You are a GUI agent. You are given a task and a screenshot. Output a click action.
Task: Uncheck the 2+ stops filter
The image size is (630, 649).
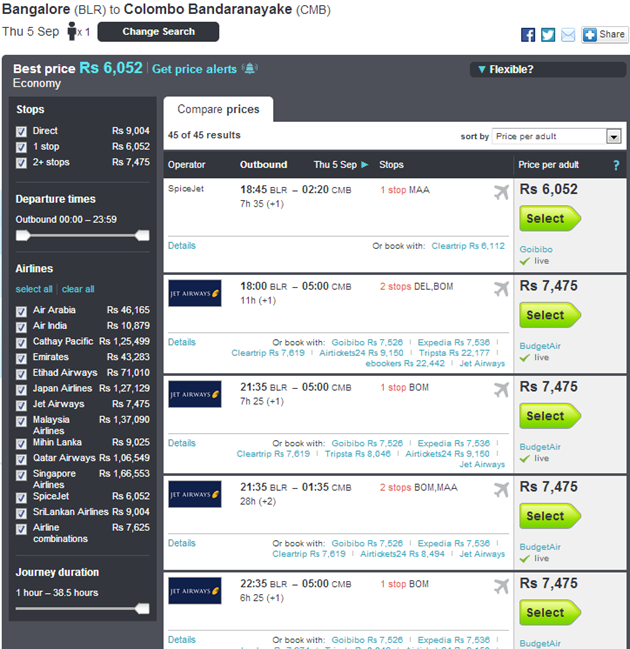tap(21, 163)
